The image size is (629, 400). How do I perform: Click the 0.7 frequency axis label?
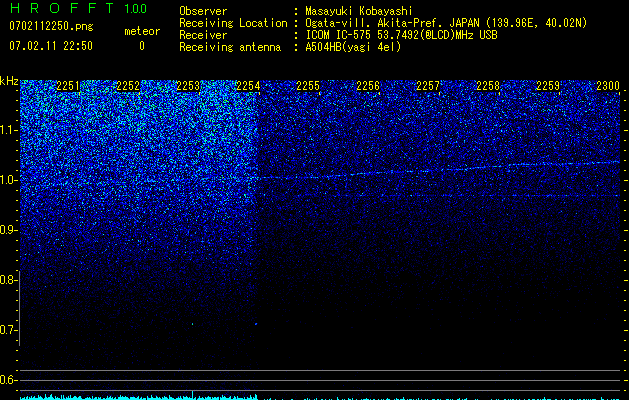pos(9,330)
